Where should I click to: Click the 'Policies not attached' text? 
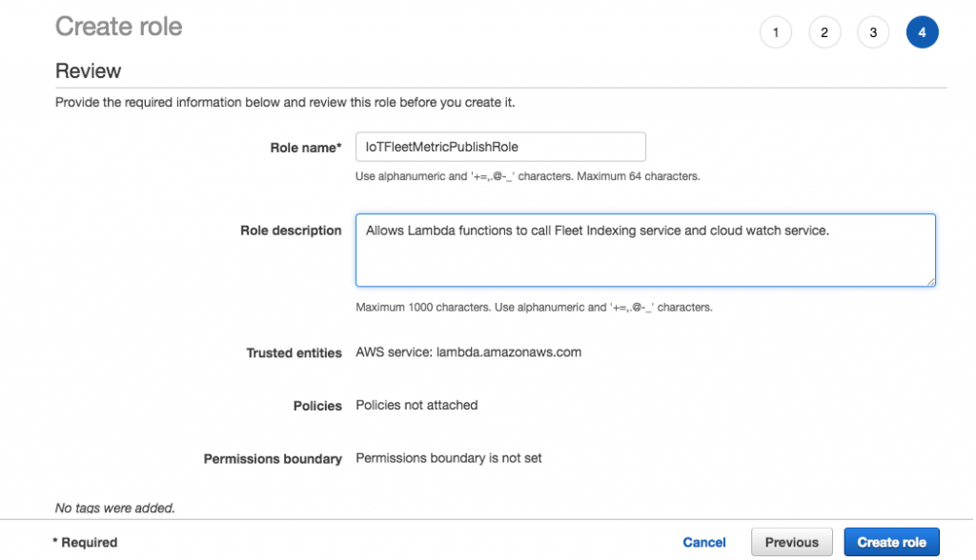(x=417, y=405)
